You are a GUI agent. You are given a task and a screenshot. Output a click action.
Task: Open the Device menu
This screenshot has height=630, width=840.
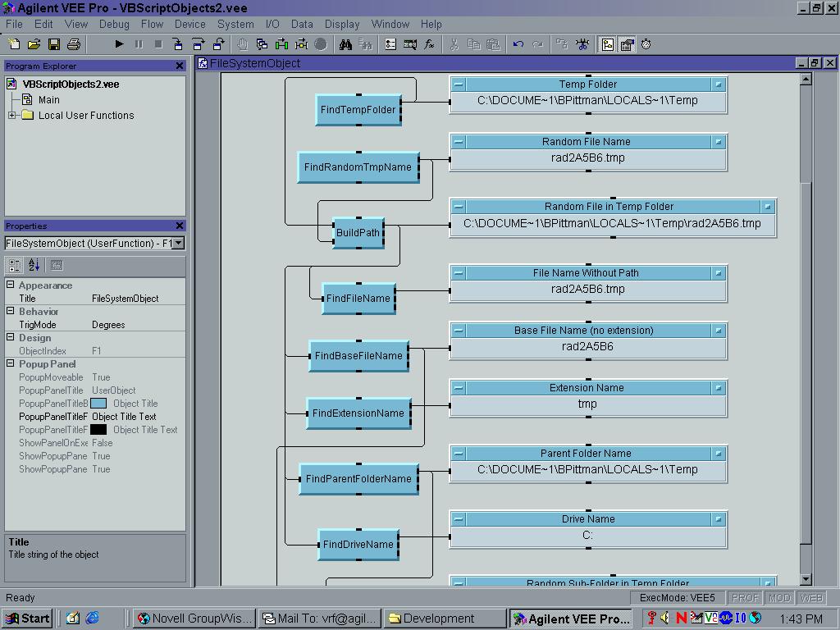(189, 25)
